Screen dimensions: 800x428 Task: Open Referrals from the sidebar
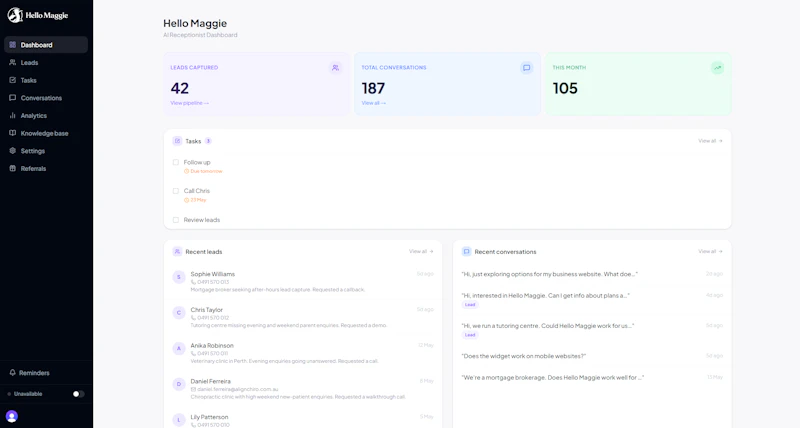(46, 168)
